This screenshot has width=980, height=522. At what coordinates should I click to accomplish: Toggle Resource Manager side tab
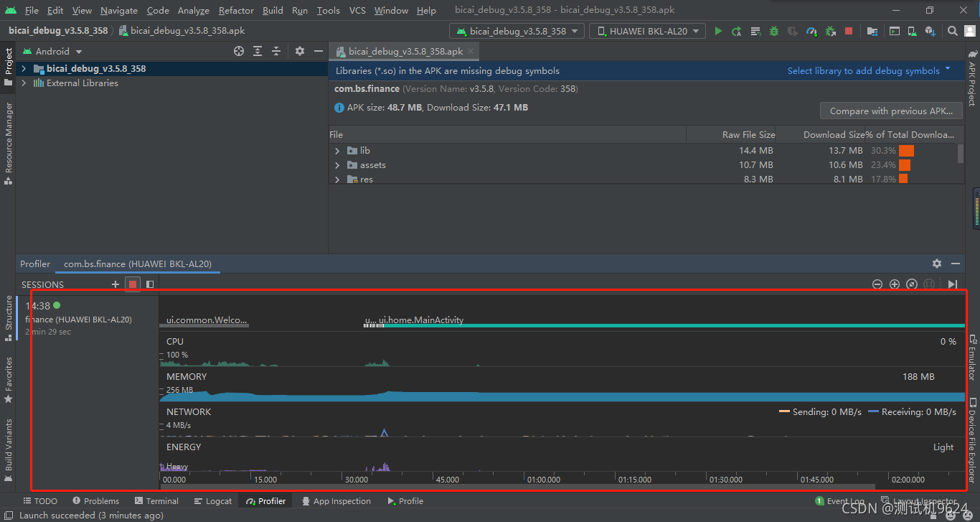[8, 142]
